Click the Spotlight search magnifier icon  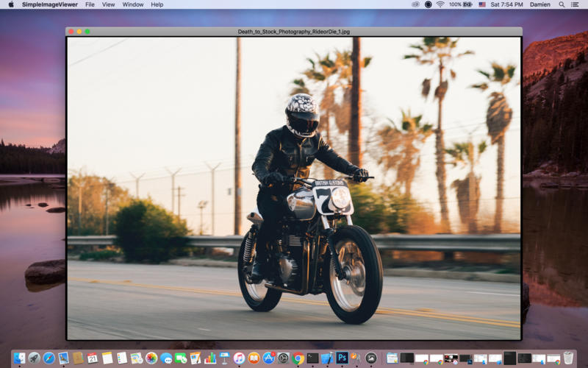coord(562,4)
